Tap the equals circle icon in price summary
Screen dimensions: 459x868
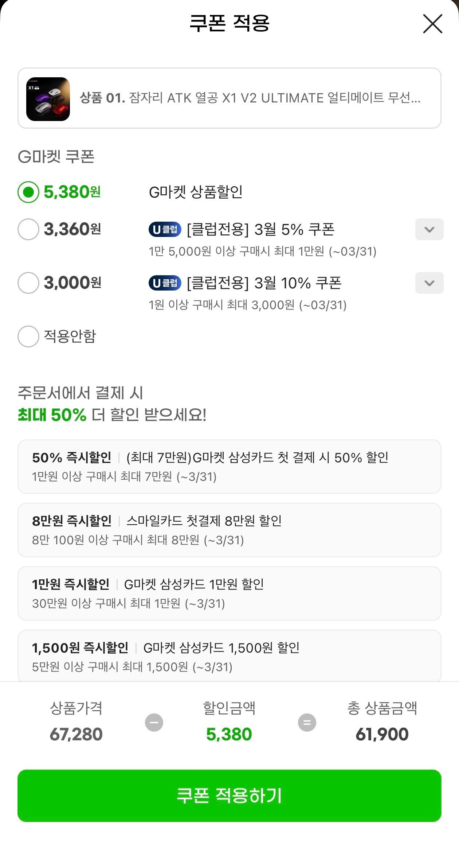coord(307,723)
